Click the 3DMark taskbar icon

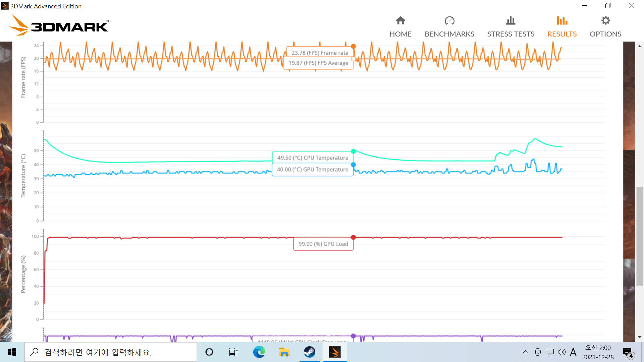[x=334, y=352]
